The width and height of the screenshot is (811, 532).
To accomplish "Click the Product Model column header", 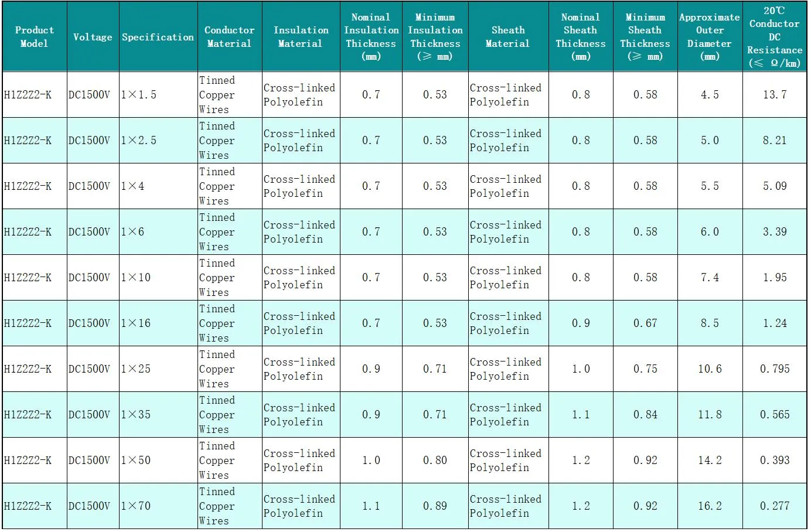I will (34, 36).
